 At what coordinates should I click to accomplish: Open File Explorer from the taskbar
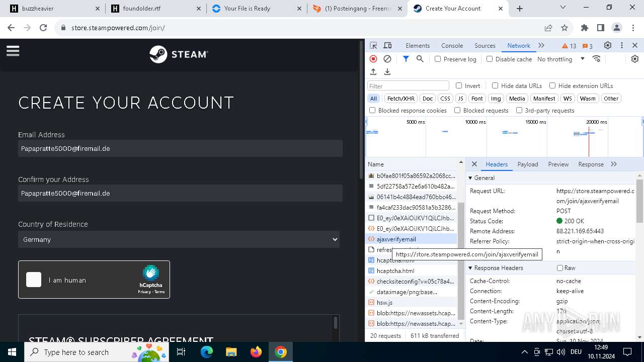point(231,352)
